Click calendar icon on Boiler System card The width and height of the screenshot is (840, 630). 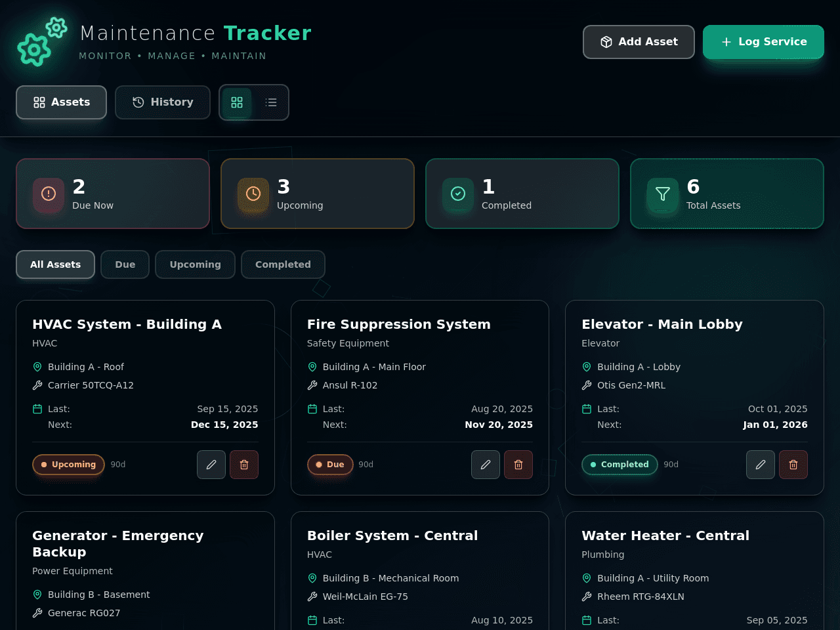tap(312, 620)
